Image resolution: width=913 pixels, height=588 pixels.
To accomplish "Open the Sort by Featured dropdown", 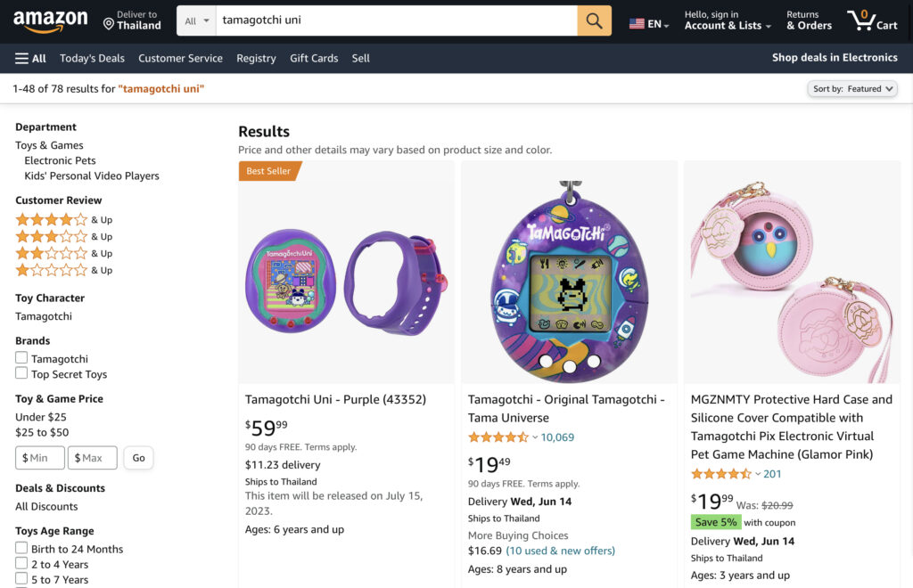I will tap(852, 89).
